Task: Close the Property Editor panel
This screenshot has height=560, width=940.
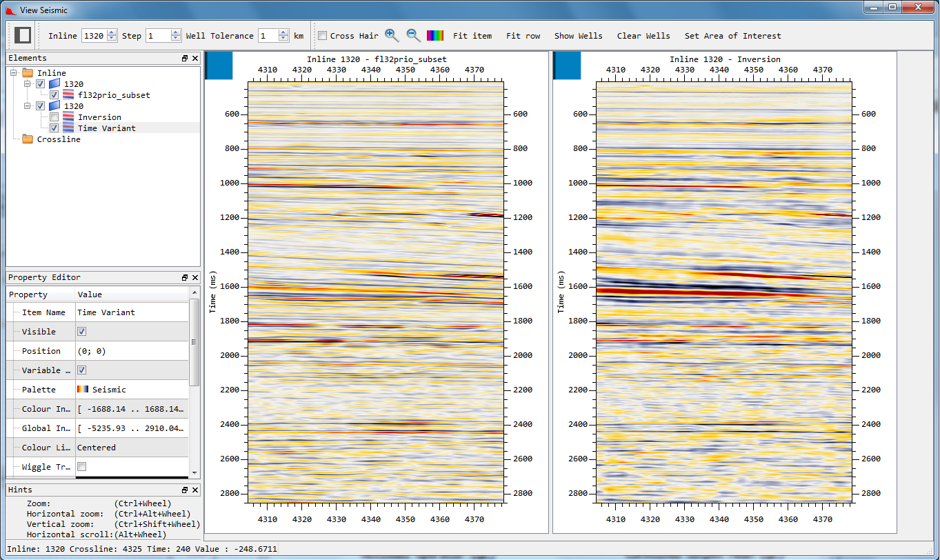Action: tap(195, 278)
